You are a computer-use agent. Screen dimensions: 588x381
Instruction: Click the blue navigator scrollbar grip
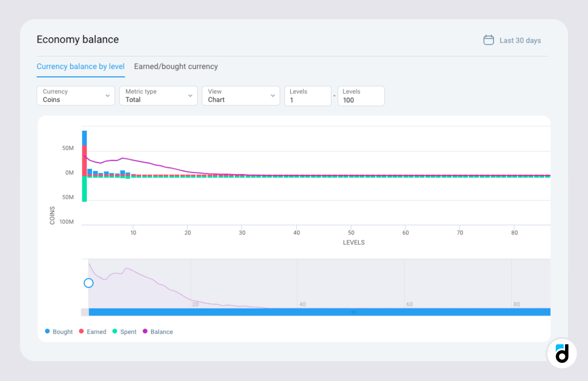tap(353, 312)
